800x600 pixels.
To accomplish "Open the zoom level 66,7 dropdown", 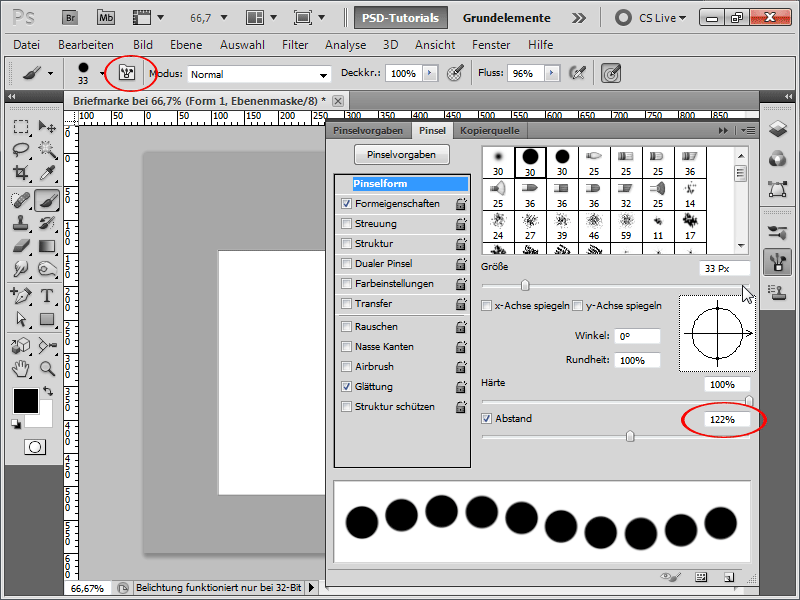I will pyautogui.click(x=224, y=18).
